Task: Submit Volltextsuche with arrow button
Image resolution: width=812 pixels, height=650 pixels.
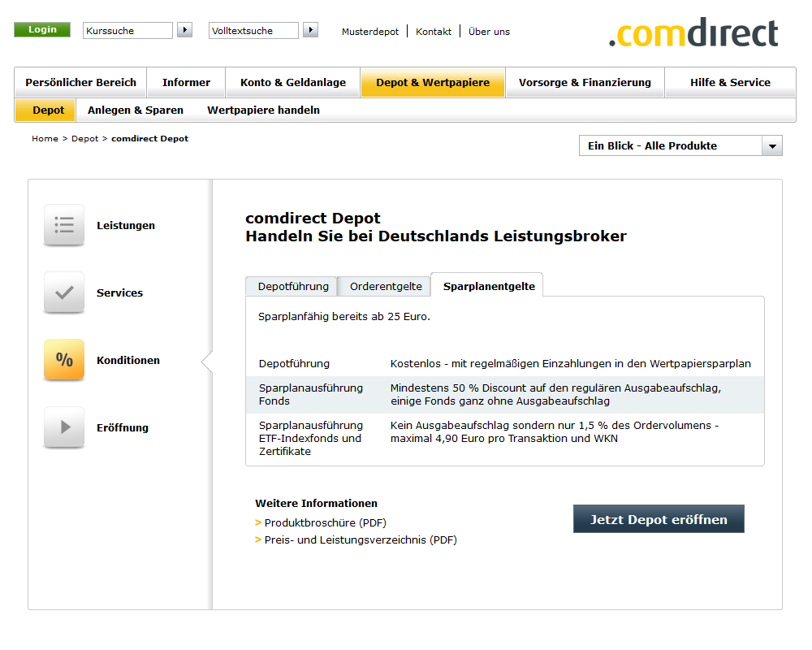Action: (x=311, y=30)
